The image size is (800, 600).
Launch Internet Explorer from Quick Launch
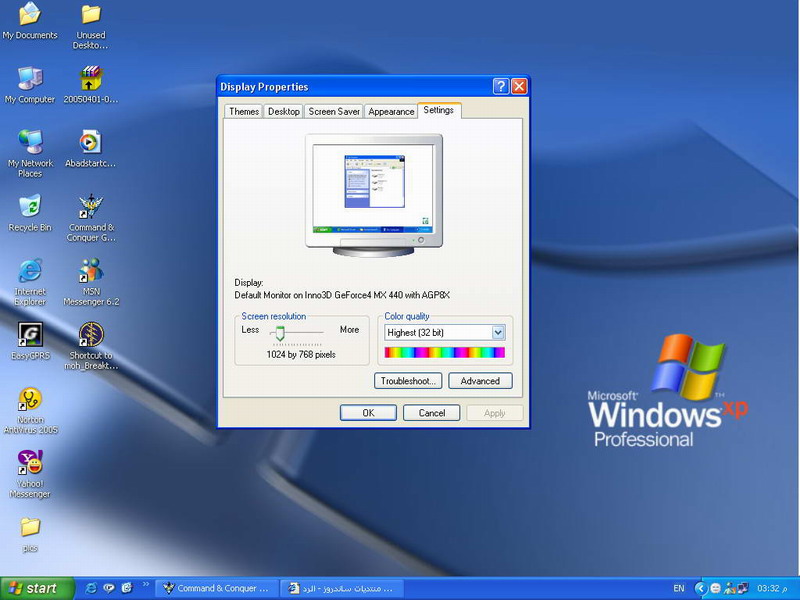(91, 588)
